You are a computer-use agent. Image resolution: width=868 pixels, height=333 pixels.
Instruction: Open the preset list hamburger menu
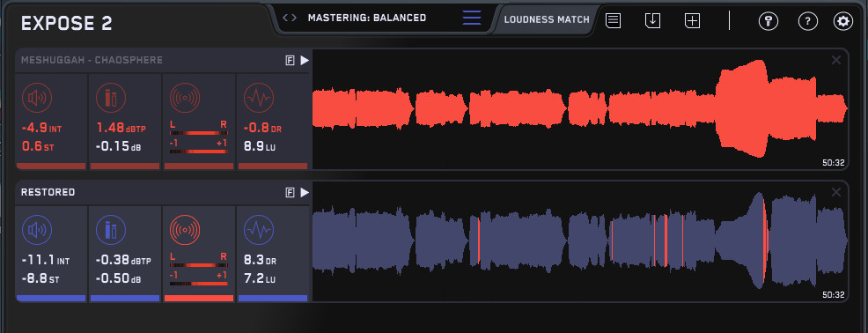(472, 18)
